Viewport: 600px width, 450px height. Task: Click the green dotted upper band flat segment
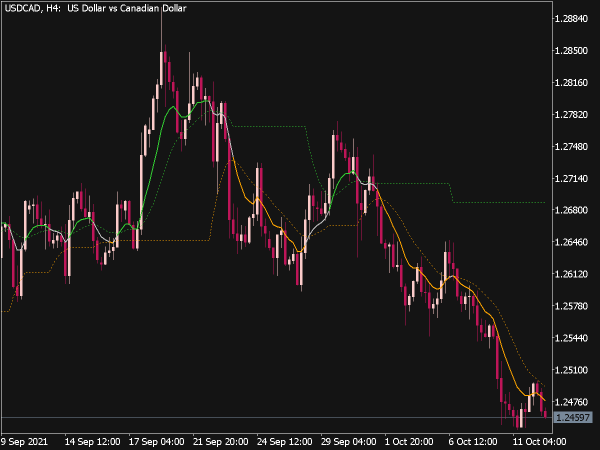pos(269,126)
